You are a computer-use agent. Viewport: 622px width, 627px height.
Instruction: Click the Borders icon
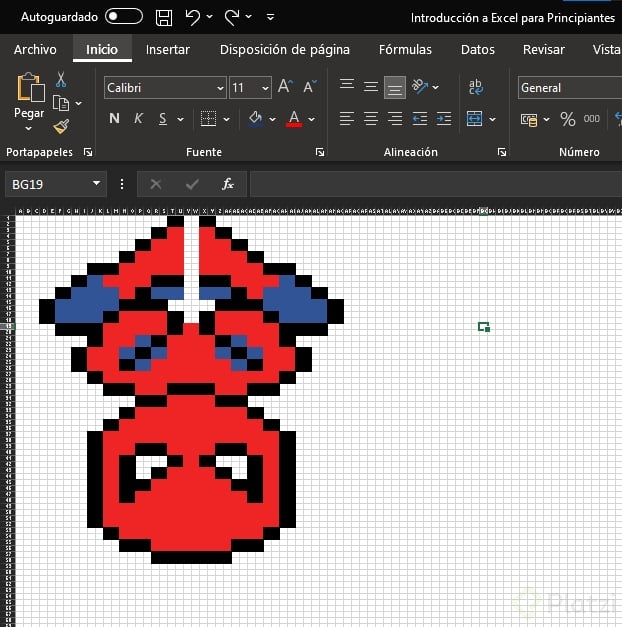208,119
